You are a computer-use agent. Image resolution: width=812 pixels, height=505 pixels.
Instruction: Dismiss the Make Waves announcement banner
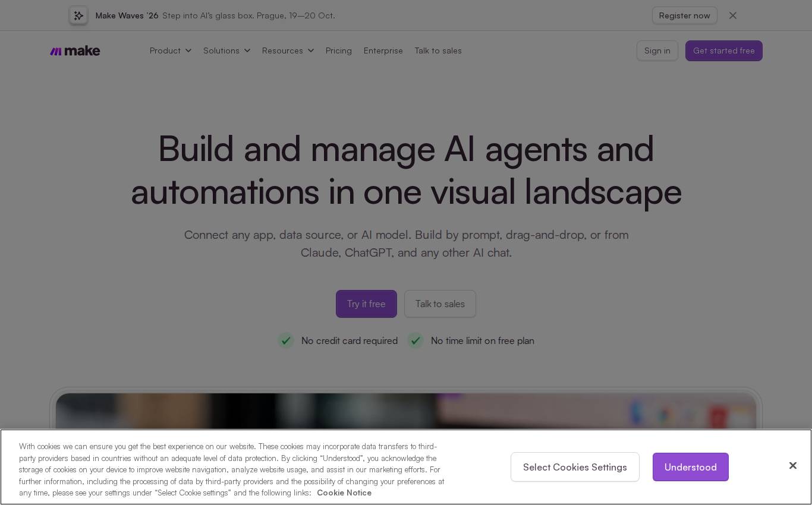tap(733, 15)
